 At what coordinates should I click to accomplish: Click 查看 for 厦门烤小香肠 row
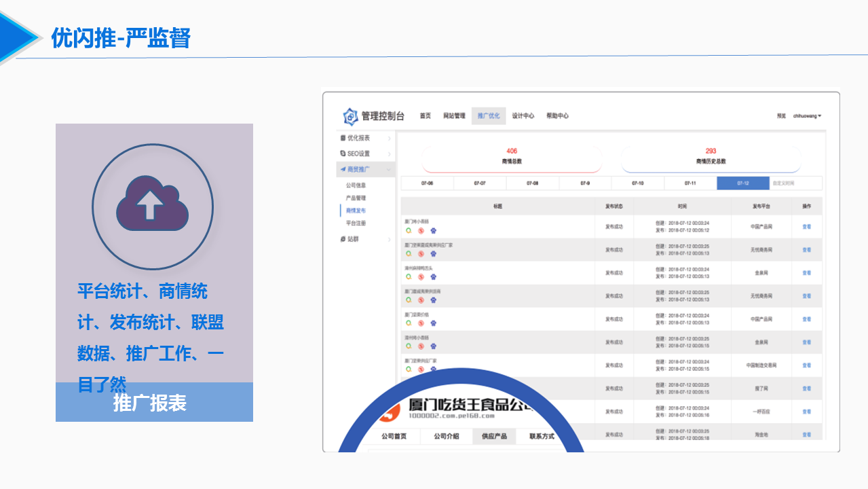point(806,227)
